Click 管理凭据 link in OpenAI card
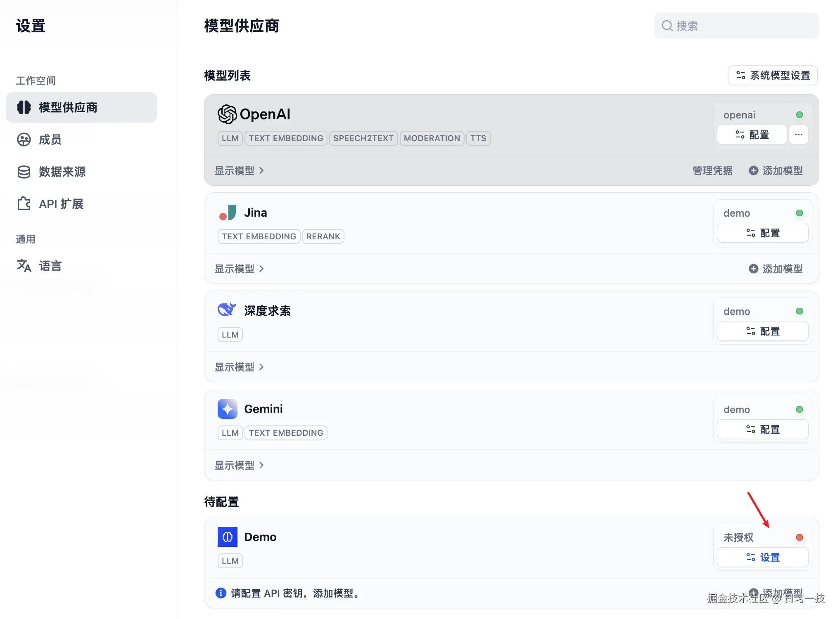840x619 pixels. [712, 170]
